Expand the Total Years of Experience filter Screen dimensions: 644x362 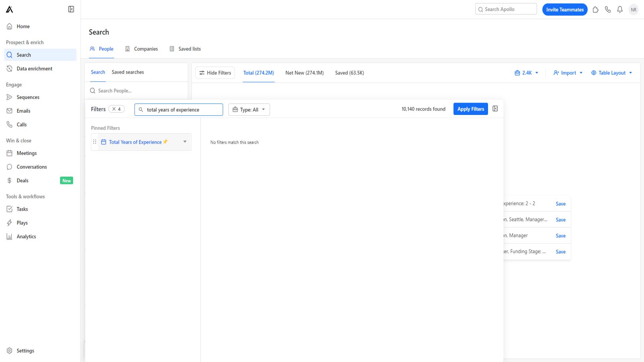tap(185, 141)
